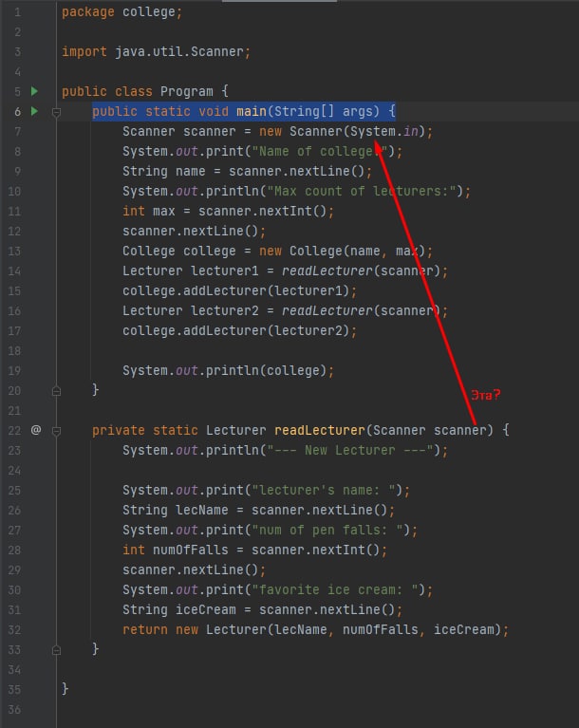This screenshot has width=579, height=728.
Task: Click the 'readLecturer' method name in its declaration
Action: click(x=320, y=430)
